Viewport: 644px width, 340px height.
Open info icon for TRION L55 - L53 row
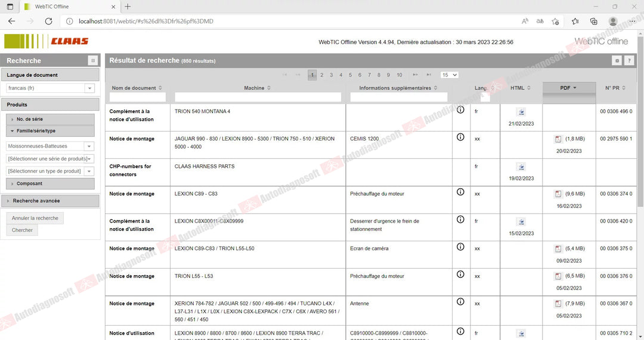coord(460,275)
